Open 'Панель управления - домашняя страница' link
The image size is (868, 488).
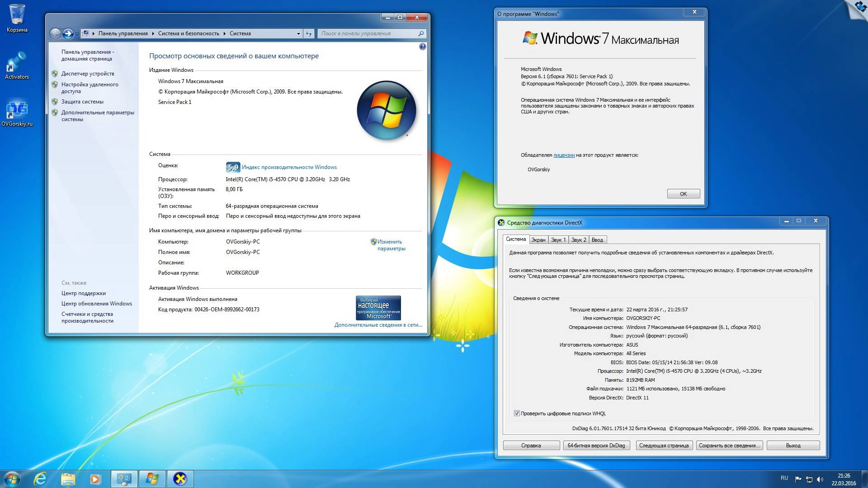click(x=88, y=55)
